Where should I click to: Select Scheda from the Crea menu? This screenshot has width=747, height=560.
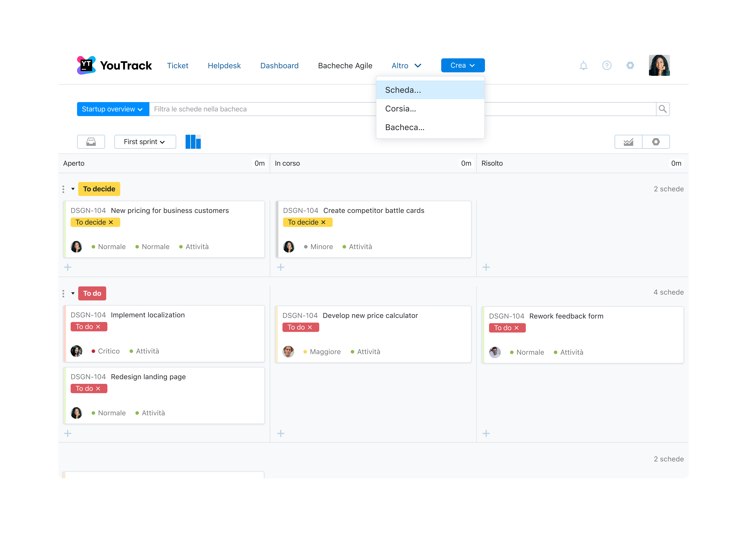click(403, 90)
